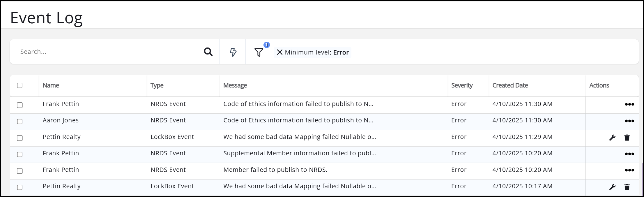Image resolution: width=644 pixels, height=197 pixels.
Task: Sort by the Created Date column header
Action: 510,85
